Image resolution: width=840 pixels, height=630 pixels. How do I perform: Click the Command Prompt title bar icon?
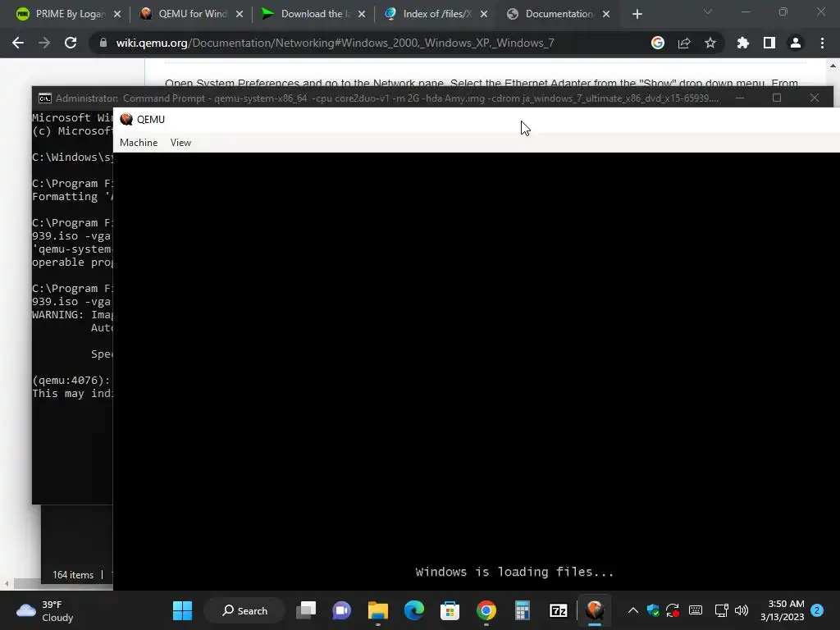coord(45,98)
